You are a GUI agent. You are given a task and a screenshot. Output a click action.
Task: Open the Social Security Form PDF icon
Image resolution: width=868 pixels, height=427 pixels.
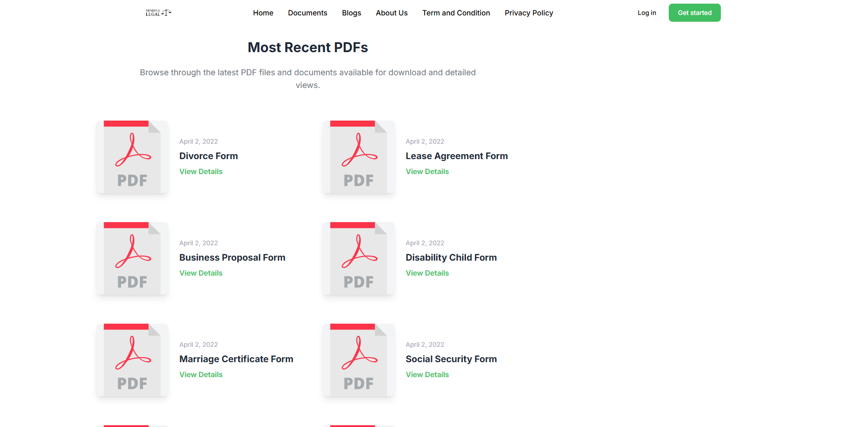click(359, 360)
